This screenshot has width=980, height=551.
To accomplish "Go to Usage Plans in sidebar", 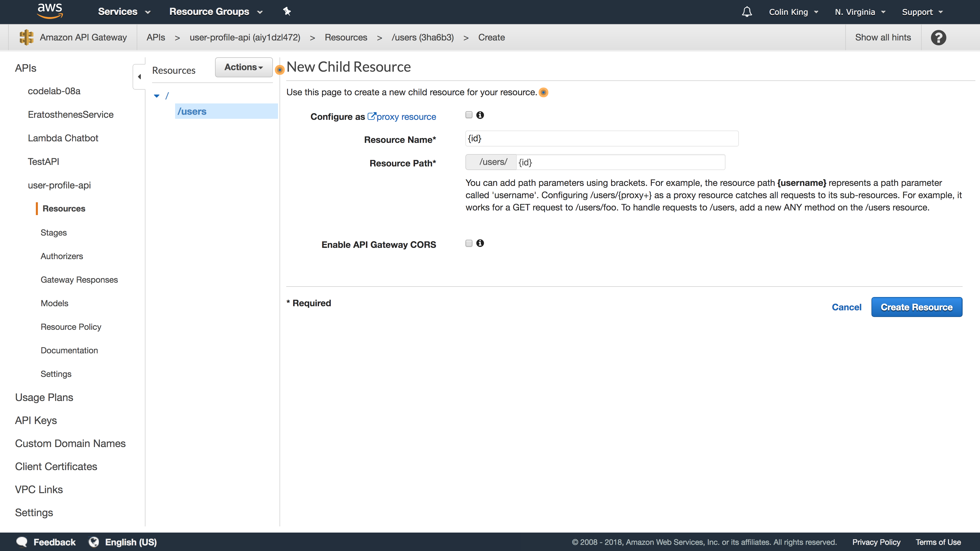I will [x=44, y=397].
